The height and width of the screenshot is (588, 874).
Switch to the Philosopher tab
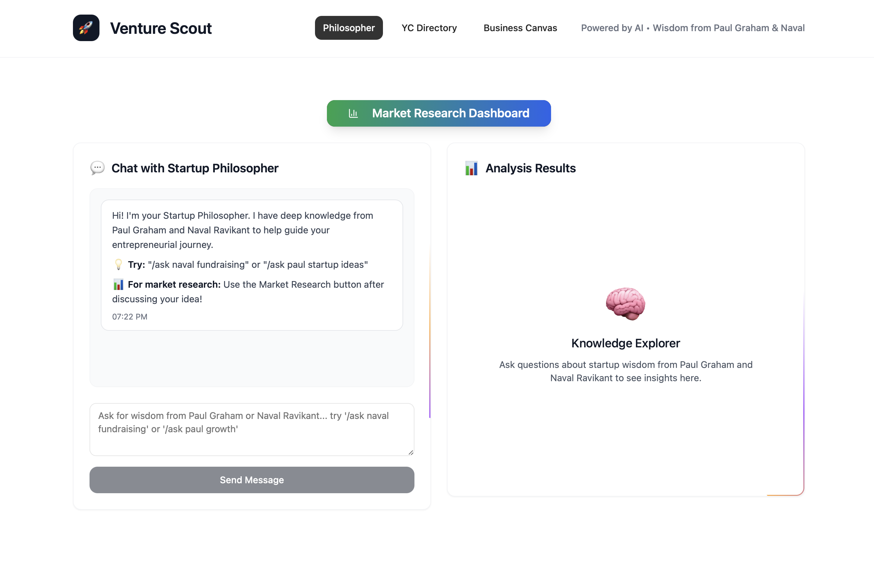tap(348, 28)
